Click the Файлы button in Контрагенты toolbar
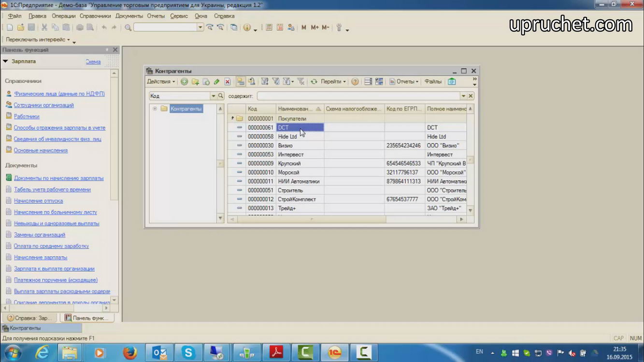This screenshot has width=644, height=362. coord(433,82)
